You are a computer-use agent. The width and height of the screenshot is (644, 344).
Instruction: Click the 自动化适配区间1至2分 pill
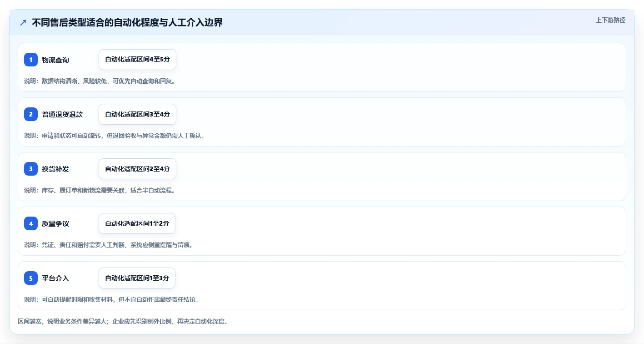click(137, 223)
